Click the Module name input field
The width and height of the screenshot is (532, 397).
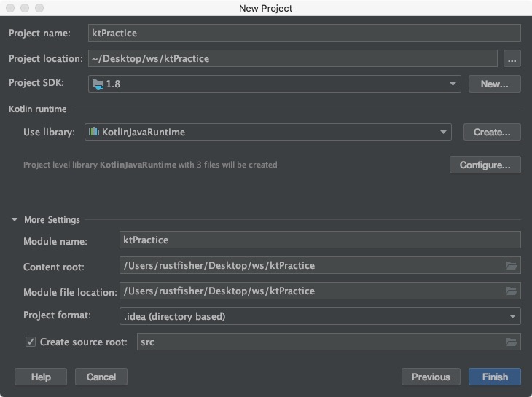319,240
